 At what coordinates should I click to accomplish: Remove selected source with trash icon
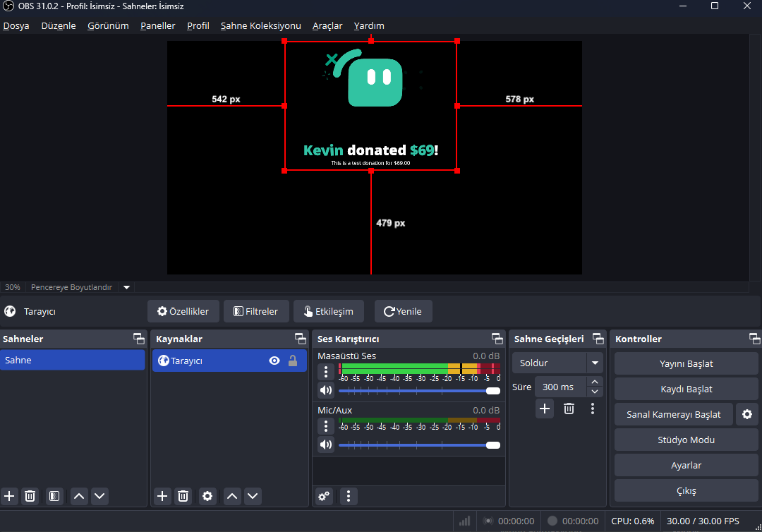point(183,496)
